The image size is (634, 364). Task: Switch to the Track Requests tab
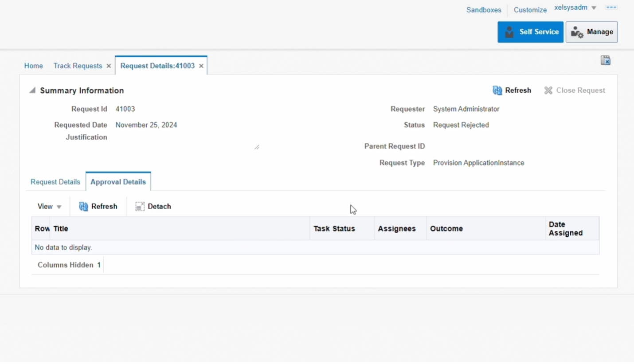click(78, 66)
